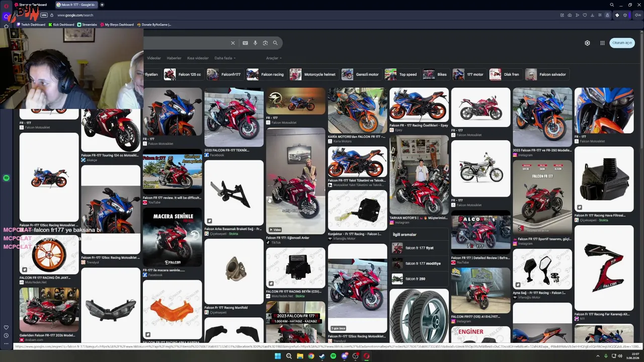Open Google quick settings gear
The height and width of the screenshot is (362, 644).
(x=587, y=43)
